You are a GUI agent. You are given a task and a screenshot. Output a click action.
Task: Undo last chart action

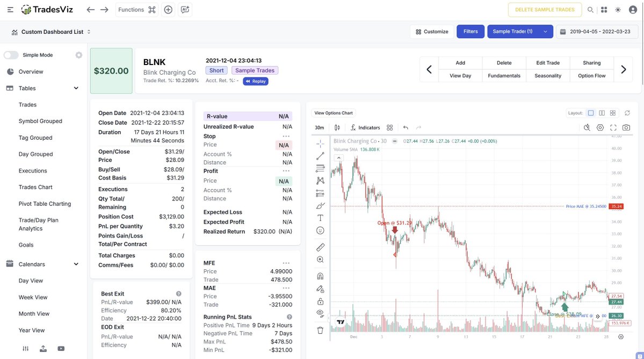tap(406, 128)
